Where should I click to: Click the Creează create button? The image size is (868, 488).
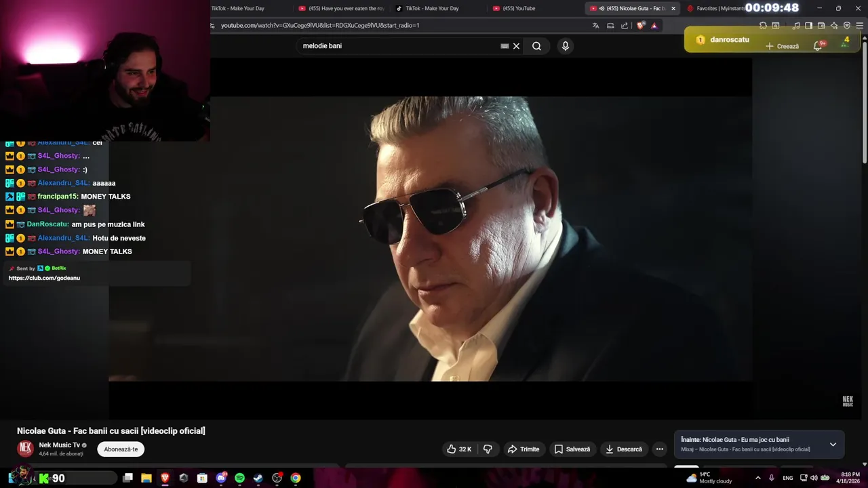pyautogui.click(x=783, y=46)
